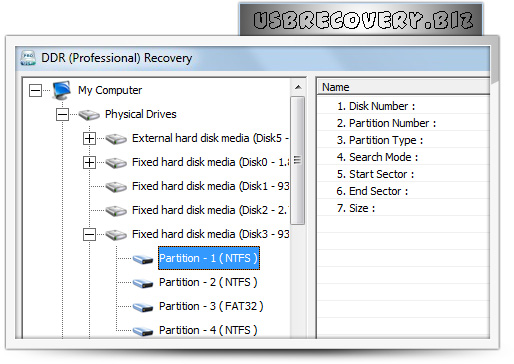Select Fixed hard disk media (Disk0) entry
Image resolution: width=514 pixels, height=364 pixels.
pos(210,162)
